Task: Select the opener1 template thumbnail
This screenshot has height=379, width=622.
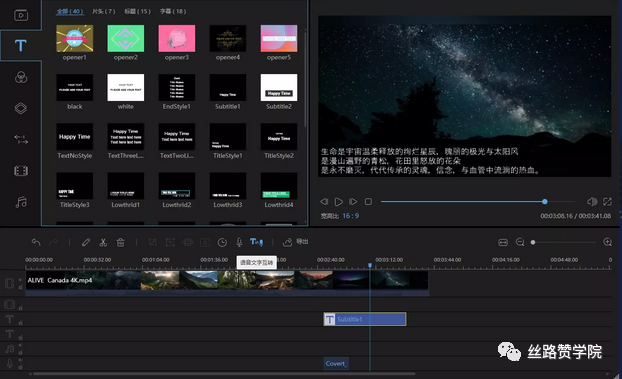Action: coord(75,38)
